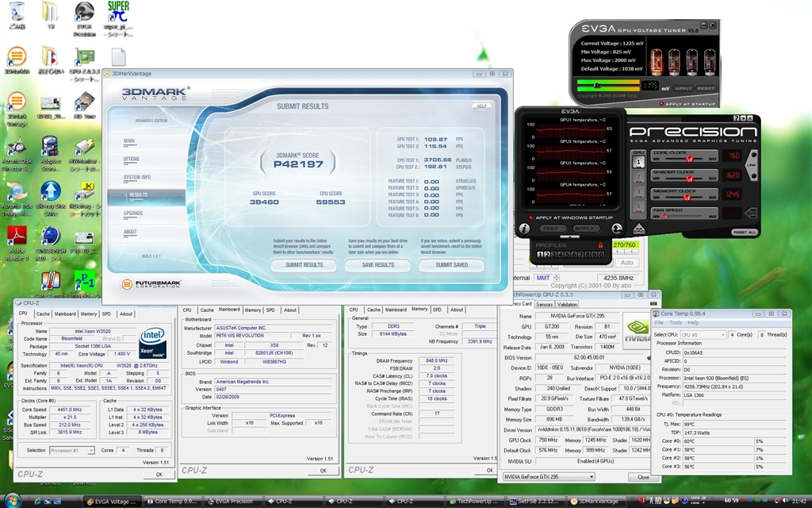Open the EVGA Precision information icon
Image resolution: width=812 pixels, height=508 pixels.
[x=524, y=229]
